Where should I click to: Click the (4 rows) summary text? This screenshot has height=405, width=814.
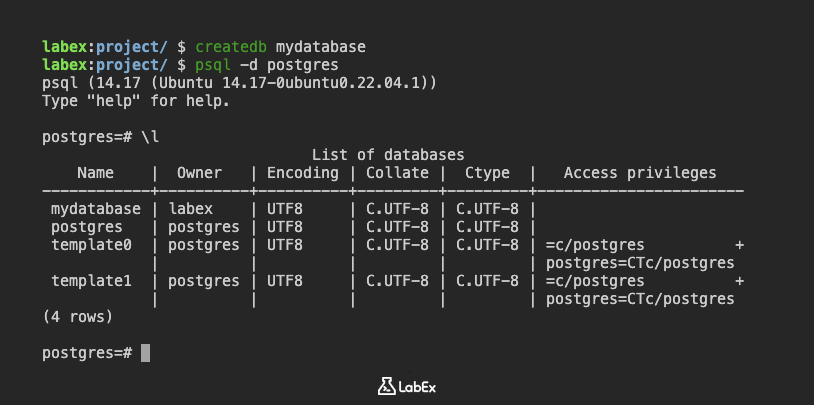(78, 317)
